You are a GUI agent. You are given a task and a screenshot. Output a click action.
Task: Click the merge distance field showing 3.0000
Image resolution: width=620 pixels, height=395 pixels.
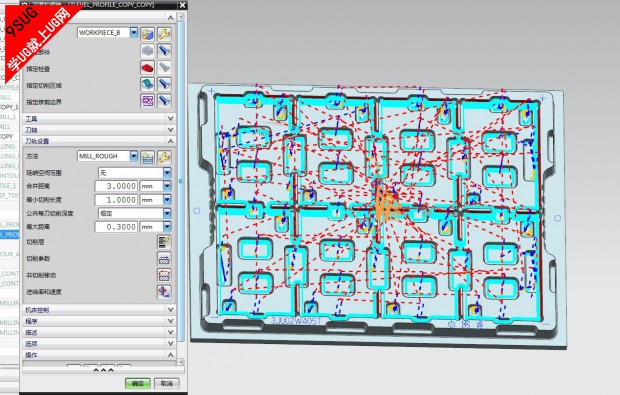(x=116, y=186)
